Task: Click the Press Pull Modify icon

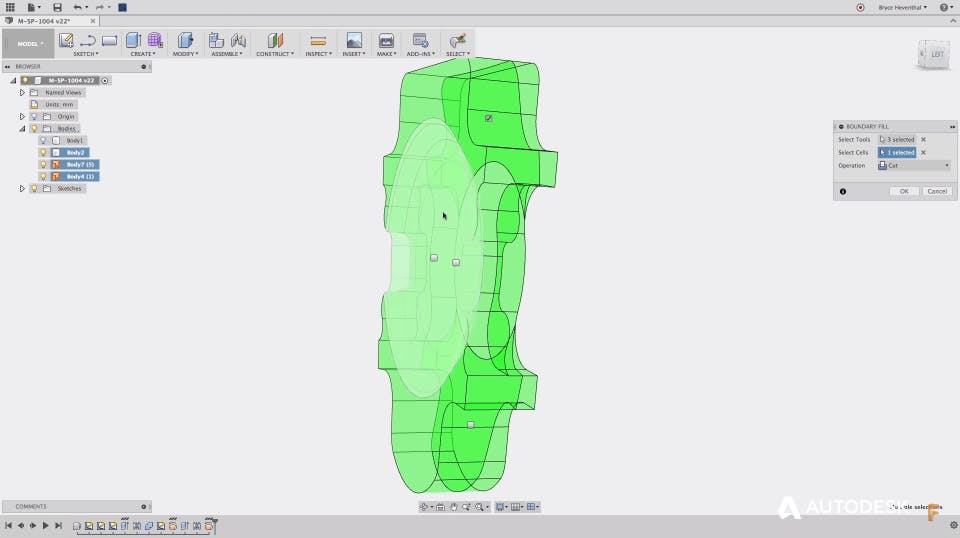Action: (184, 41)
